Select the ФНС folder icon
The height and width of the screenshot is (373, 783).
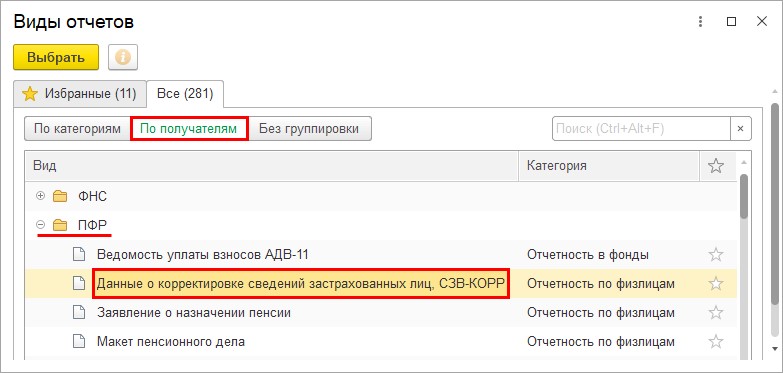[x=60, y=196]
